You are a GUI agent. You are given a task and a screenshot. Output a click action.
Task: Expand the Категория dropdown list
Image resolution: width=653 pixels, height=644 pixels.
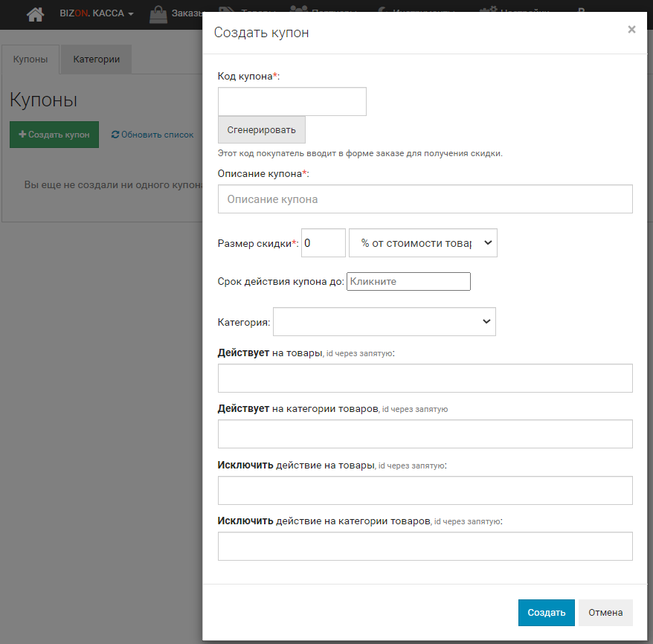coord(384,322)
